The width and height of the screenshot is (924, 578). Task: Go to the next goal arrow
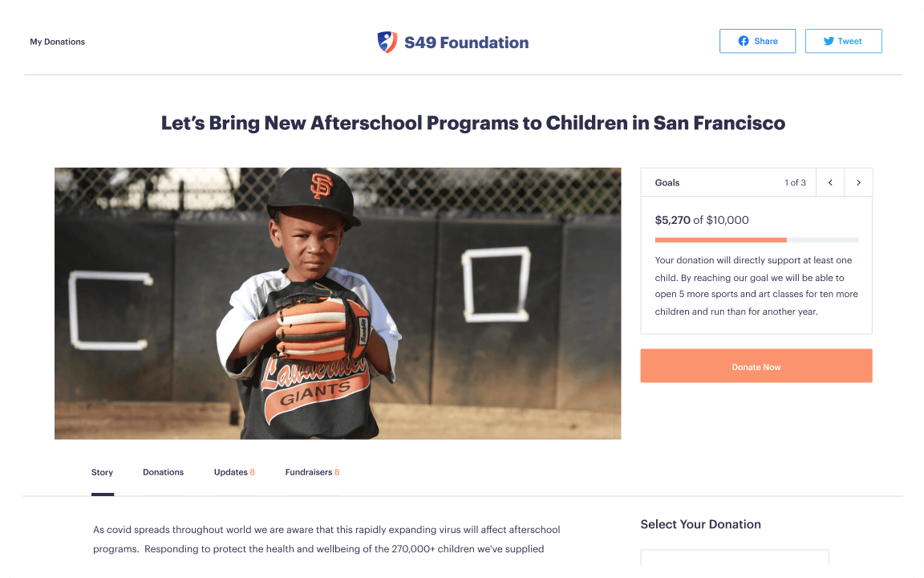858,183
